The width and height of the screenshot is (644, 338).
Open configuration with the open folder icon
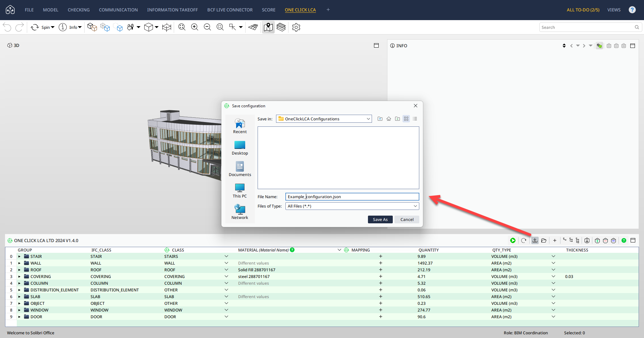point(544,240)
